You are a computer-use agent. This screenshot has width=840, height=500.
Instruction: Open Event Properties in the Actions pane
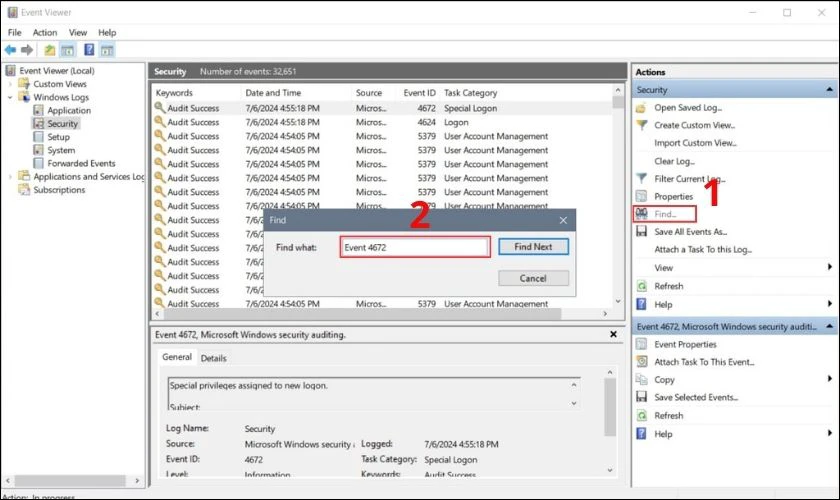[x=685, y=344]
